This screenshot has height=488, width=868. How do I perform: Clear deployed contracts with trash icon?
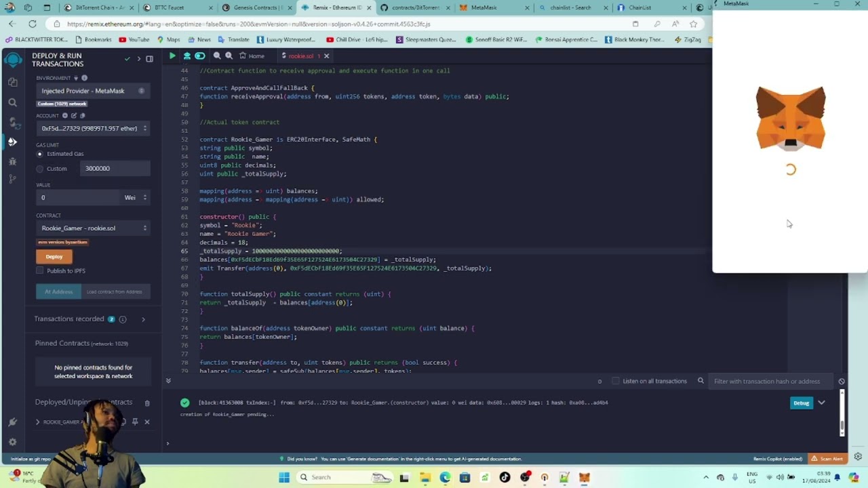(x=147, y=403)
